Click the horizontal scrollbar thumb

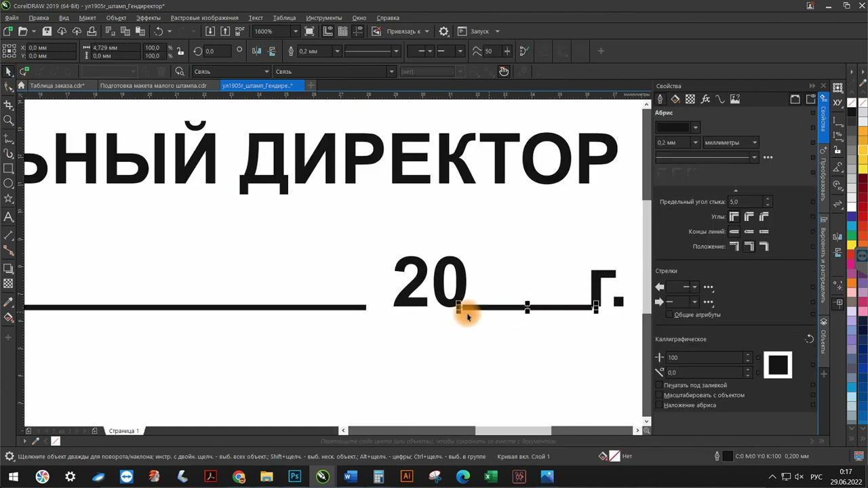point(513,430)
